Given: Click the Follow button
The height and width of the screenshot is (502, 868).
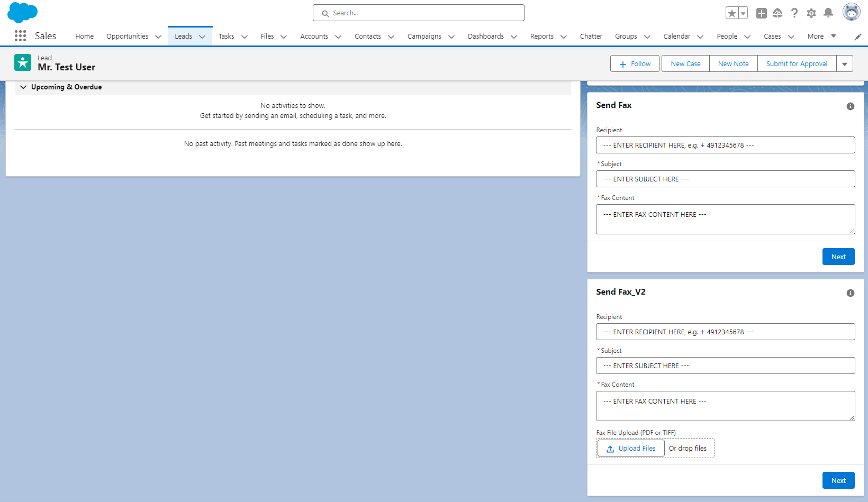Looking at the screenshot, I should point(634,64).
